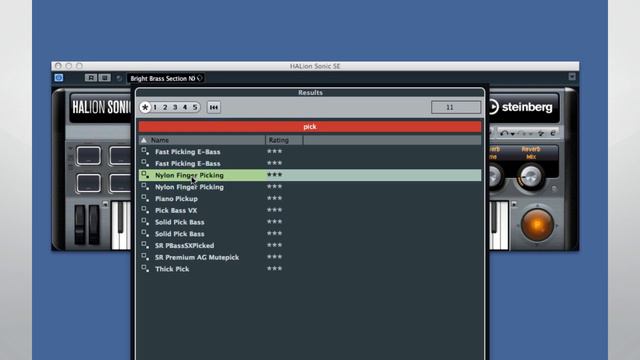Click the small square button above the sphere
The width and height of the screenshot is (640, 360).
click(514, 204)
